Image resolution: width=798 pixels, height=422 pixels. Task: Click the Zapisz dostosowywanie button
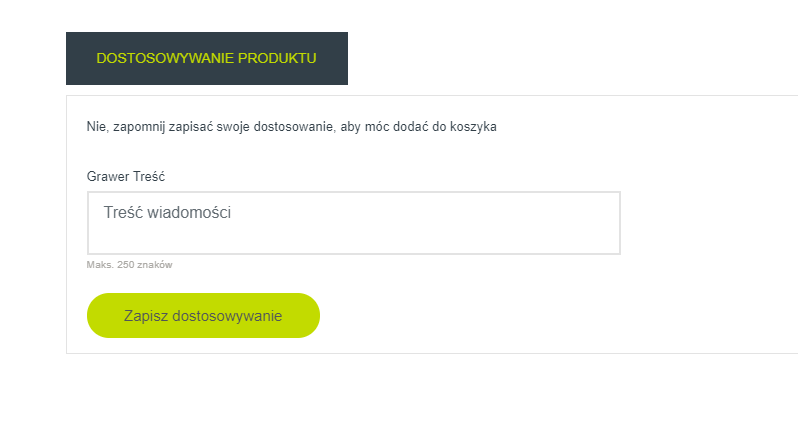(203, 315)
